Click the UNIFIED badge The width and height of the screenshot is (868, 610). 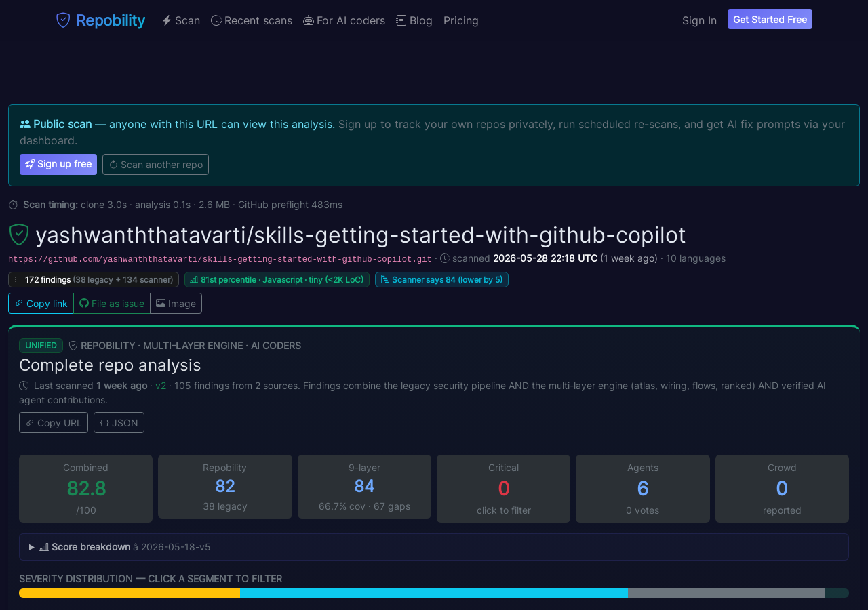coord(41,346)
